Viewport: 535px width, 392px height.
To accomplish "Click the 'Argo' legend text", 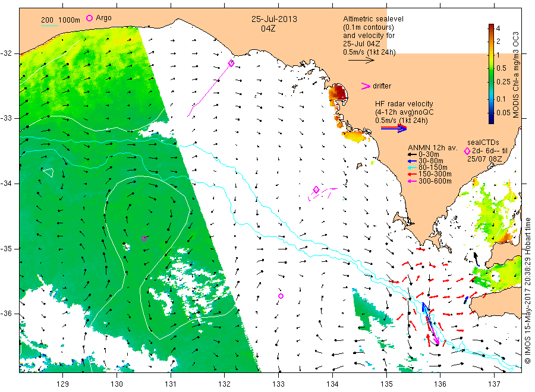I will tap(103, 18).
